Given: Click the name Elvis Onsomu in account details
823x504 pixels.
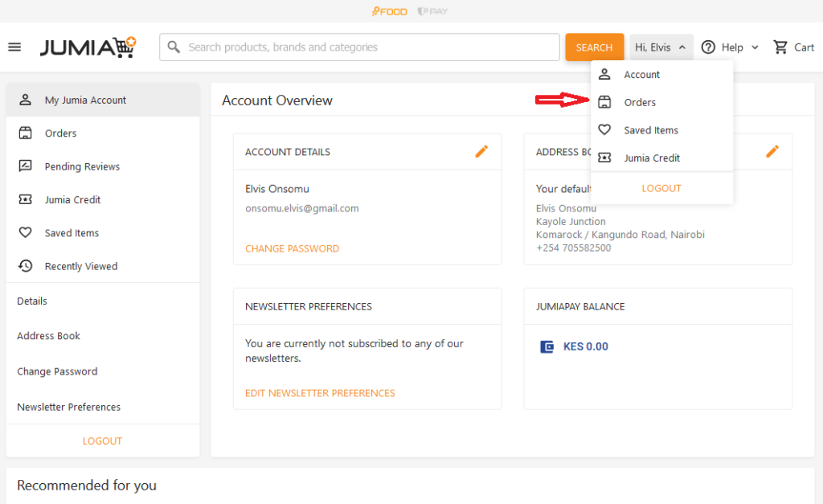Looking at the screenshot, I should coord(277,189).
